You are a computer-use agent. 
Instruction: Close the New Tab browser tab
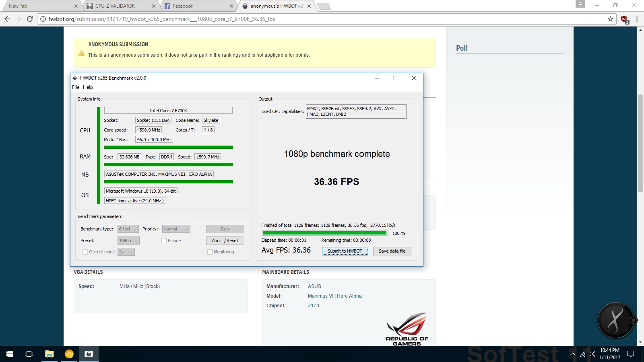76,6
